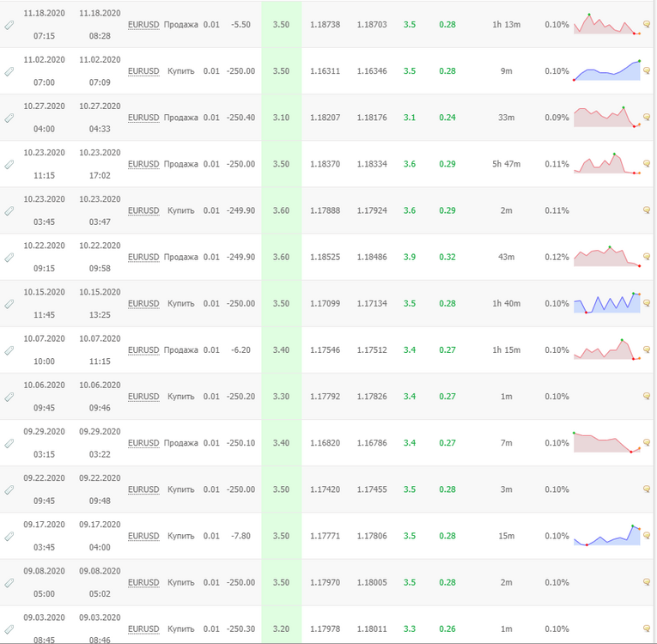657x644 pixels.
Task: Click tag icon of 10.23.2020 11:15 trade
Action: 9,165
